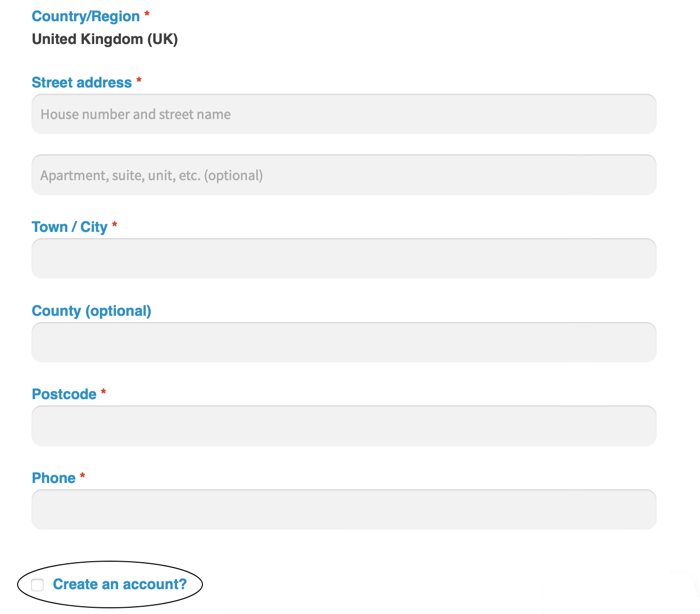Click the required marker next to Phone
The image size is (700, 614).
click(x=82, y=476)
